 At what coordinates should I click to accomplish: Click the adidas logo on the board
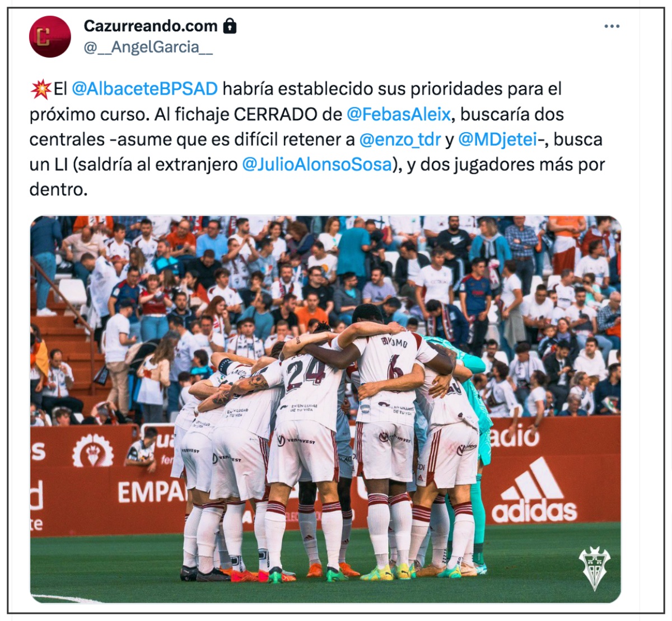[x=534, y=491]
